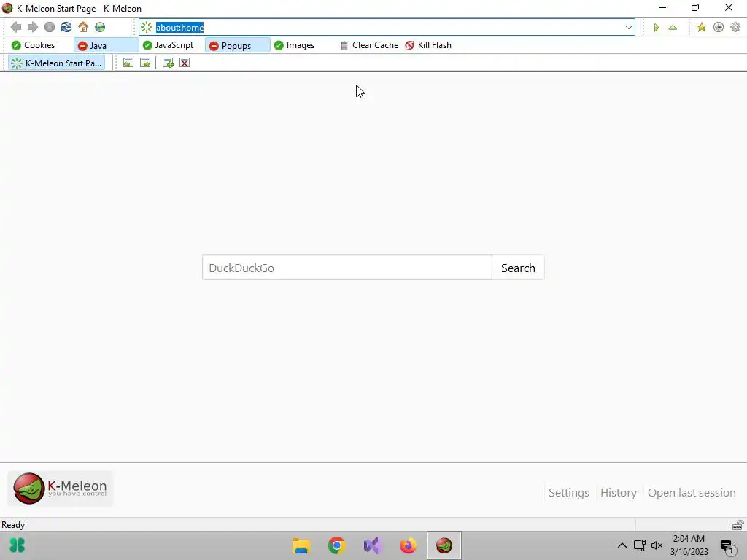This screenshot has width=747, height=560.
Task: Launch Chrome from taskbar
Action: click(337, 545)
